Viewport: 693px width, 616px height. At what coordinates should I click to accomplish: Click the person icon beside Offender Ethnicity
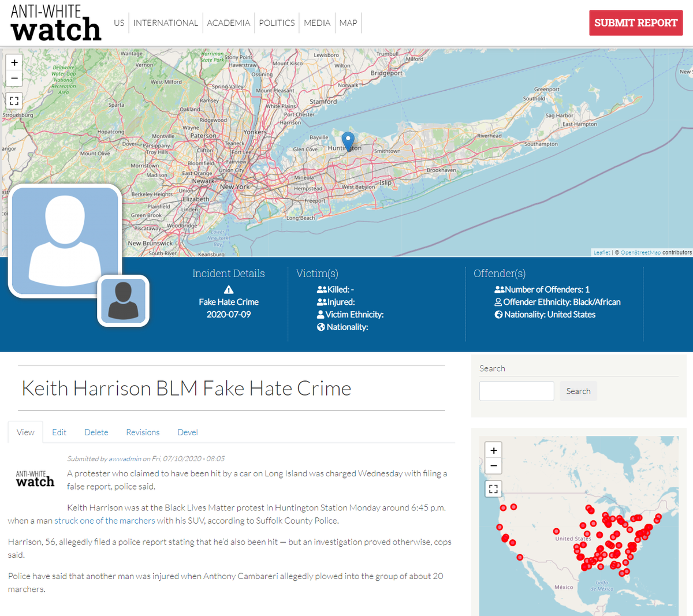(x=498, y=302)
